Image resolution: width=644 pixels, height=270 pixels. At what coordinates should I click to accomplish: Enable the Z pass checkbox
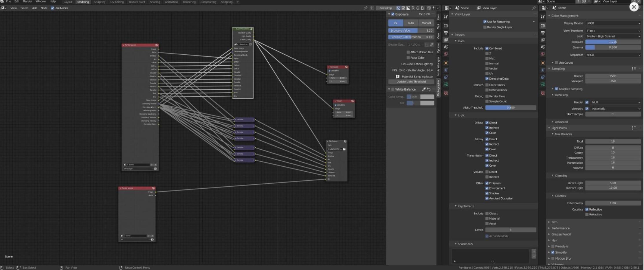487,54
